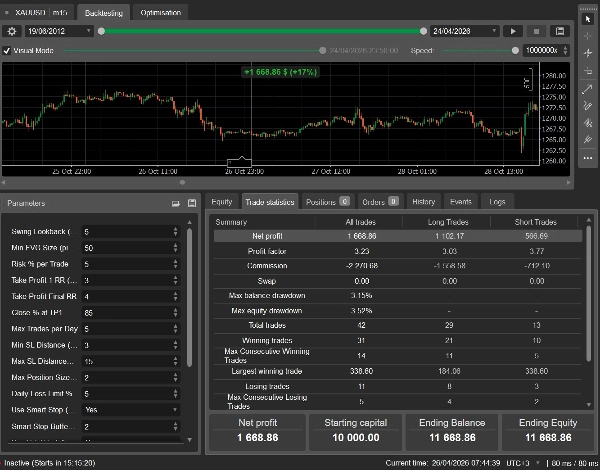Click the All trades column header

(x=360, y=222)
